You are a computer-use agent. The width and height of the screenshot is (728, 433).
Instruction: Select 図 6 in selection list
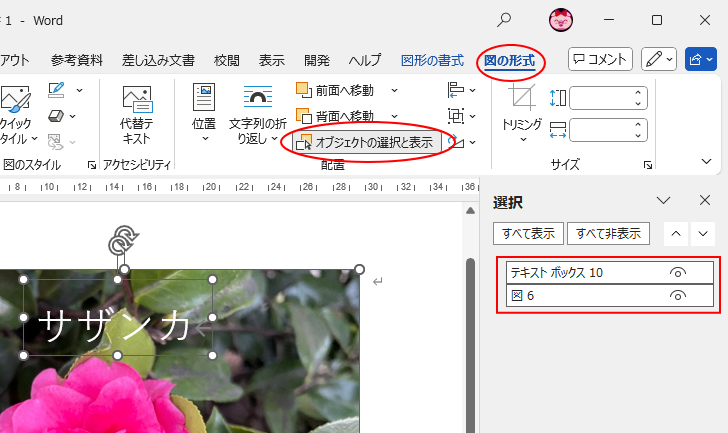pyautogui.click(x=610, y=295)
